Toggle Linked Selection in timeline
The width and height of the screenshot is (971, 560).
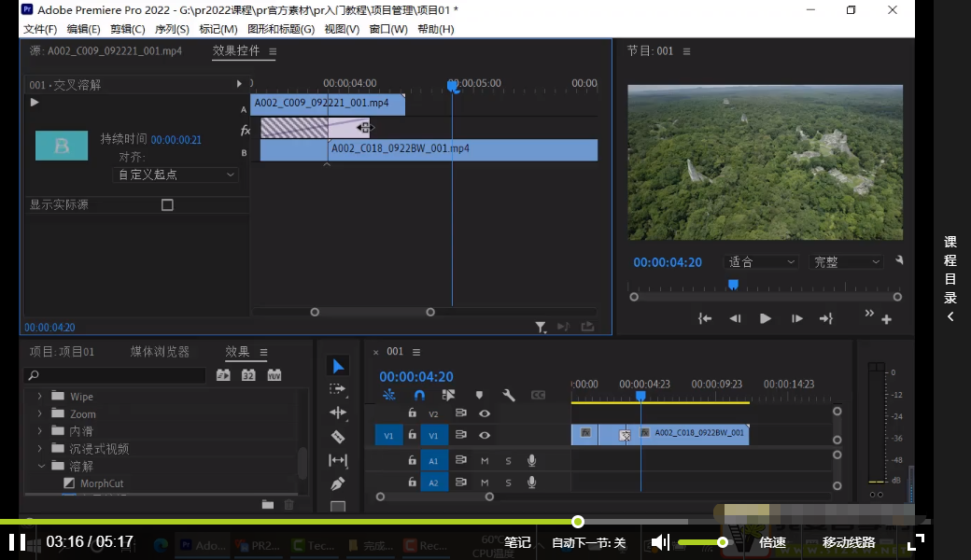pos(448,395)
